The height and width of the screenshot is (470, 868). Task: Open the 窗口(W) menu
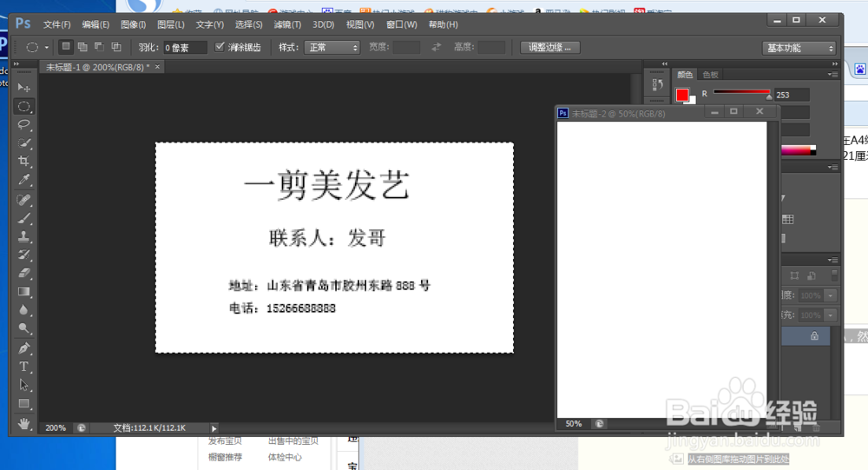point(401,24)
